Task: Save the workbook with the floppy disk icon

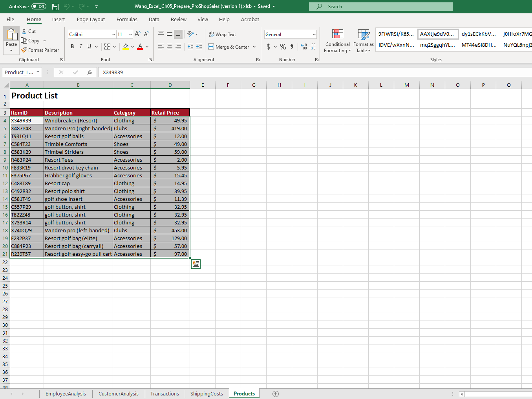Action: [55, 7]
